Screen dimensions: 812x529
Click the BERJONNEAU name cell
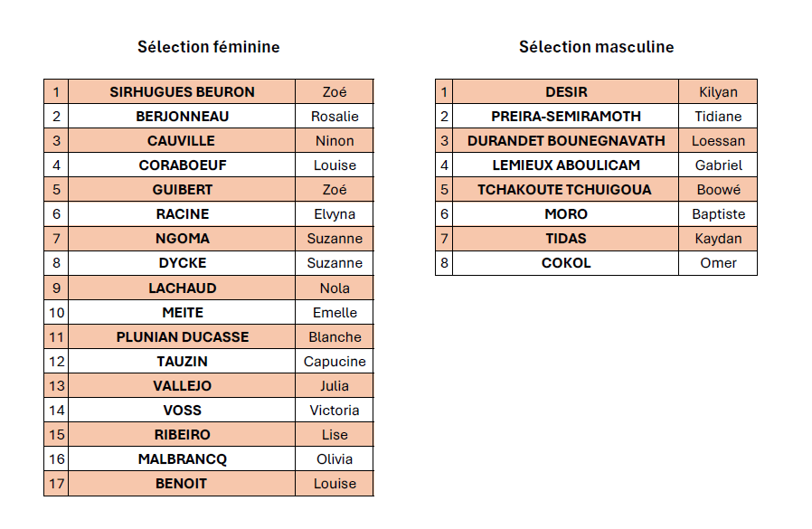182,116
